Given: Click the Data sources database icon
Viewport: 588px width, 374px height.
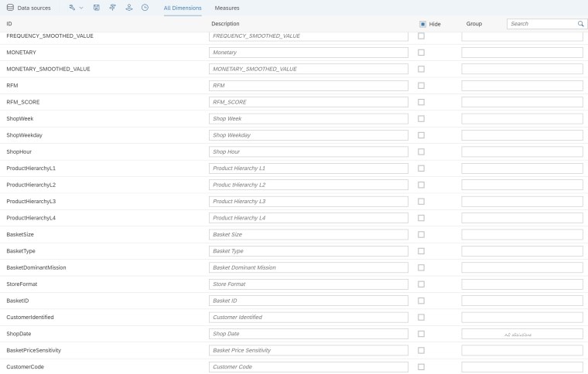Looking at the screenshot, I should (10, 7).
